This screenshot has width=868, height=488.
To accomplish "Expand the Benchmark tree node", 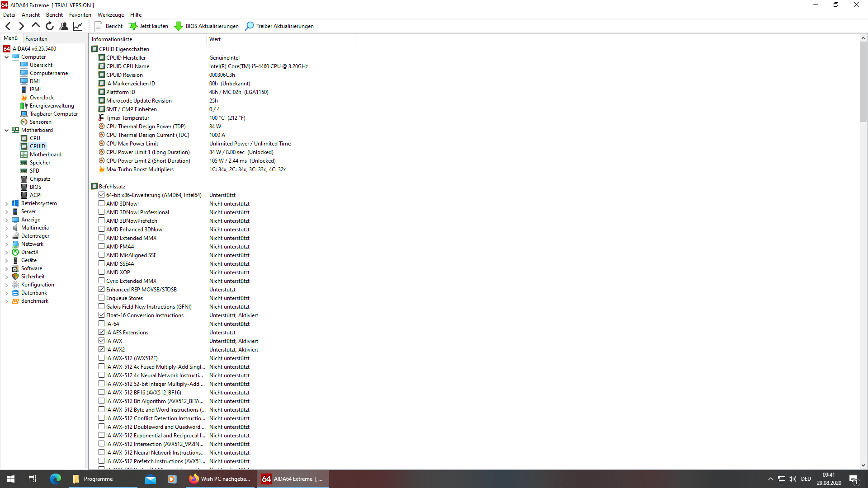I will (x=7, y=301).
